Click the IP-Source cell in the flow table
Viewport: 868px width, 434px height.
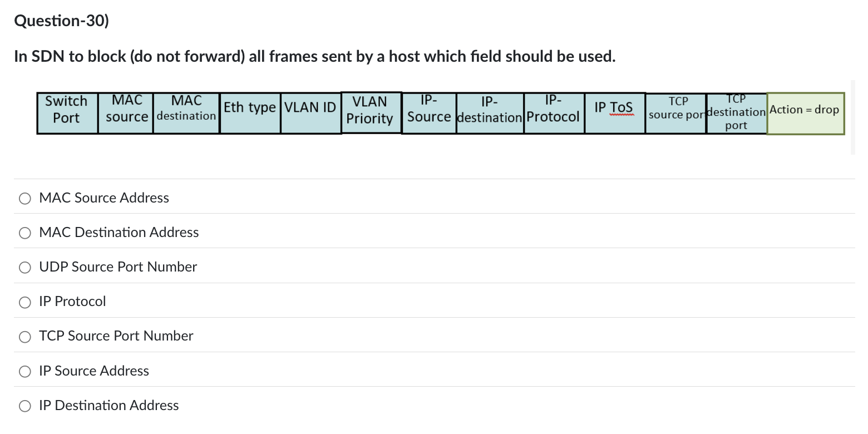coord(429,112)
